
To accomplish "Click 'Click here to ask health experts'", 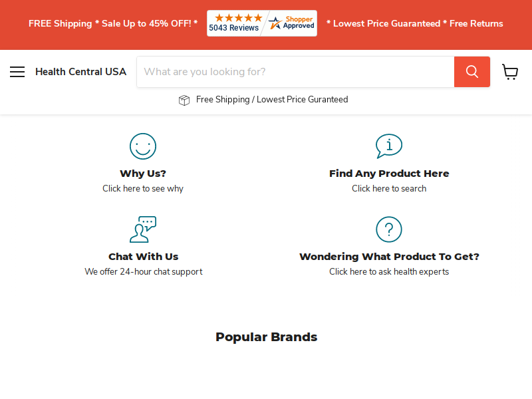I will tap(389, 272).
